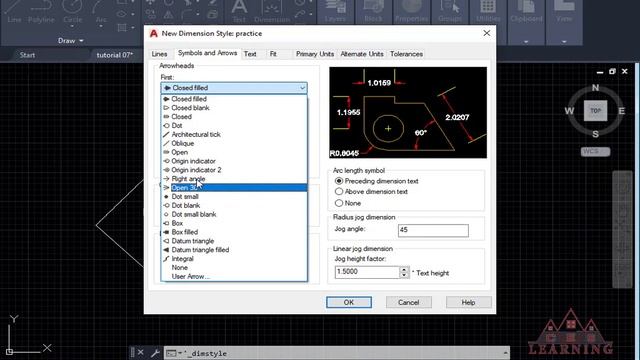Choose Dot small arrowhead
Image resolution: width=640 pixels, height=360 pixels.
(234, 197)
